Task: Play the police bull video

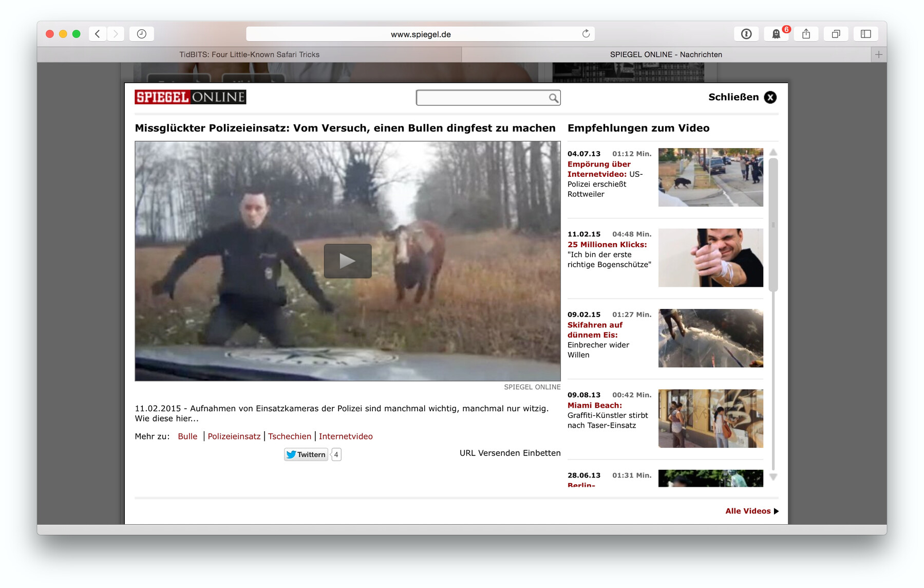Action: pos(347,261)
